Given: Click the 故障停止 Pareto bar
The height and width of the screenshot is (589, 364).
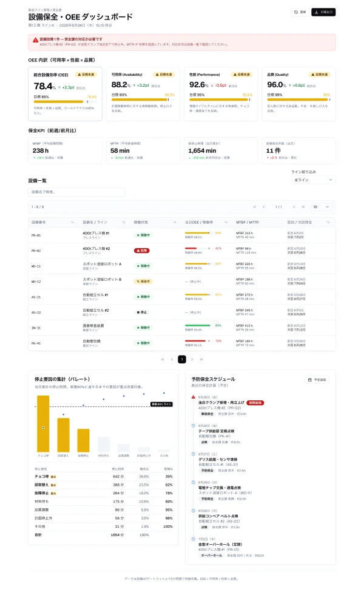Looking at the screenshot, I should pos(83,440).
